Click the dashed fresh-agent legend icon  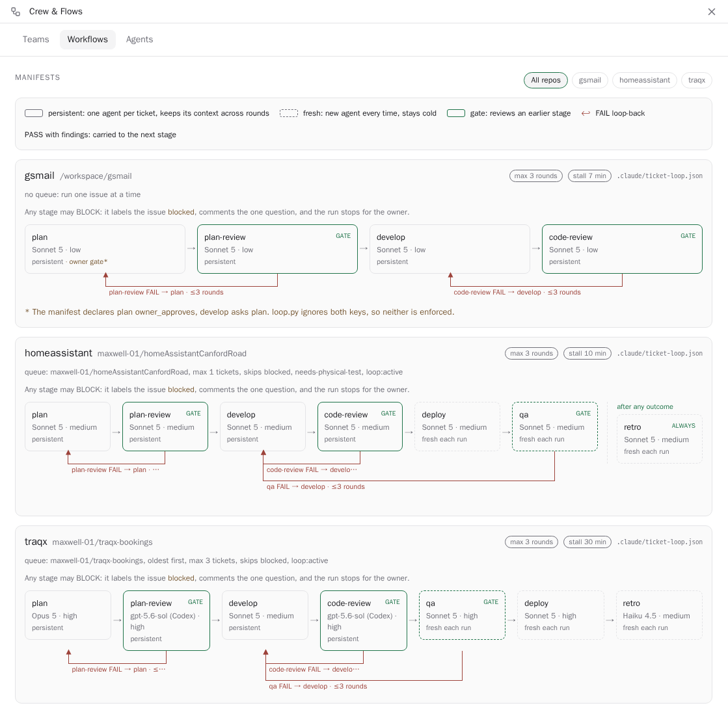(x=289, y=113)
